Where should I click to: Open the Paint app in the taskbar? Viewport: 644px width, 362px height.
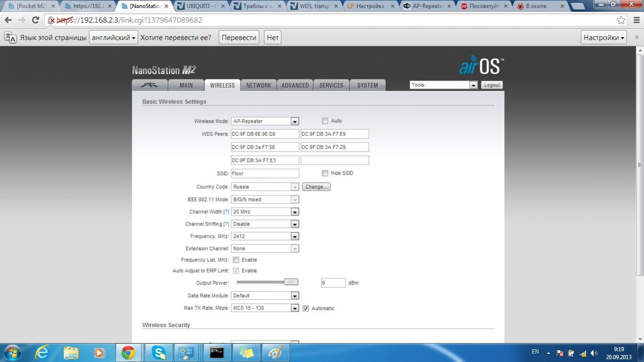pos(275,353)
